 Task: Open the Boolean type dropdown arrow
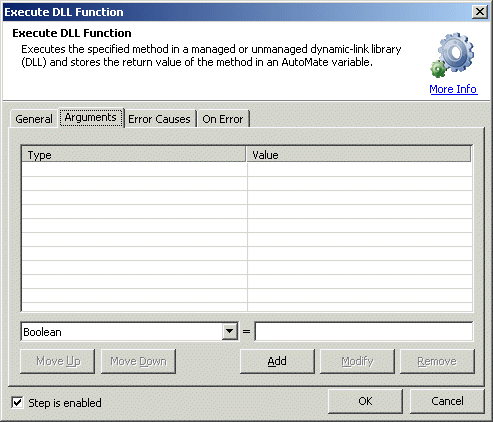pyautogui.click(x=230, y=331)
